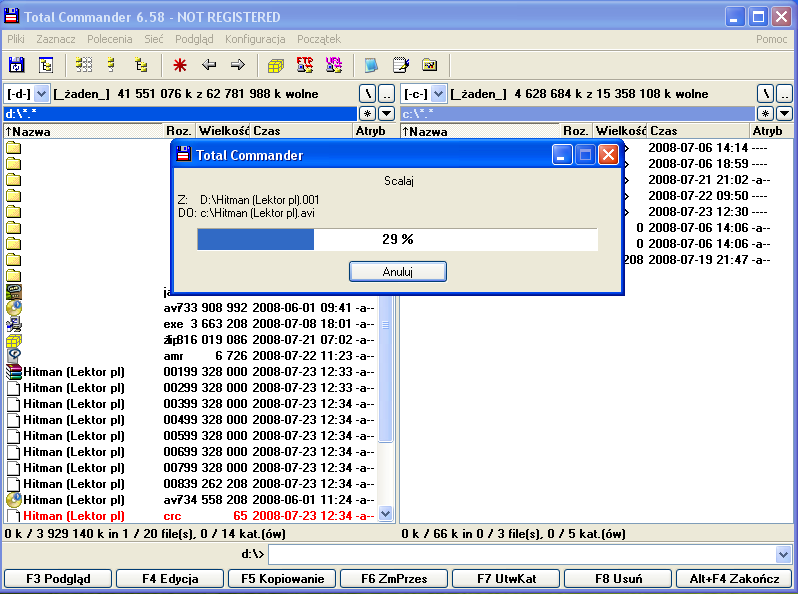Expand the command line history dropdown
The image size is (798, 594).
click(783, 554)
